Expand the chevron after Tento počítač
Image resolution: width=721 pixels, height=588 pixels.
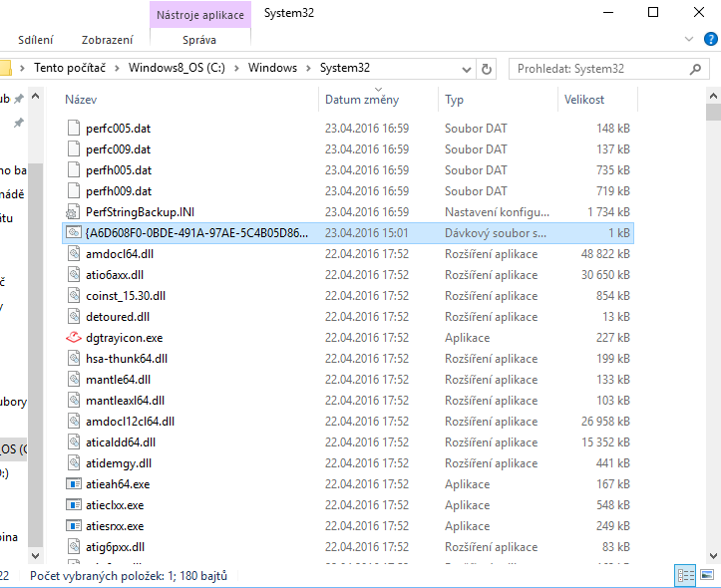coord(117,69)
